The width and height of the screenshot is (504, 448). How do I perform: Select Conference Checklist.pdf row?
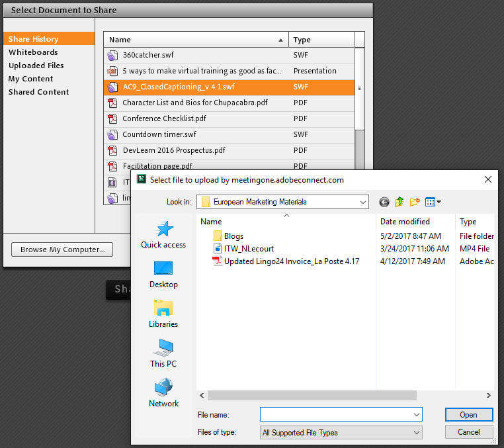coord(229,118)
